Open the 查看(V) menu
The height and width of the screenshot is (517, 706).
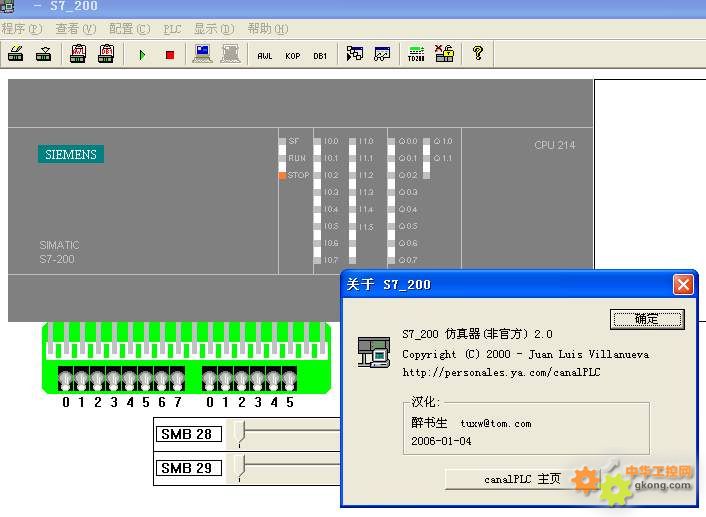pos(76,29)
